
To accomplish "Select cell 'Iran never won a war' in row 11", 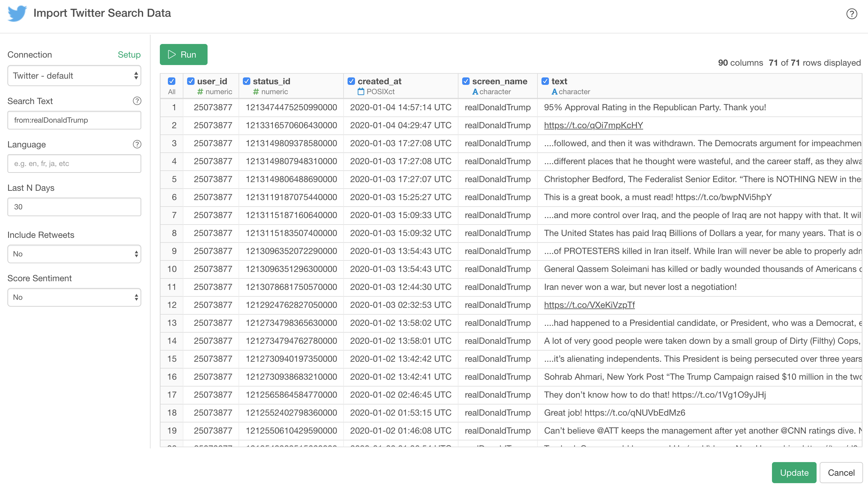I will [699, 287].
